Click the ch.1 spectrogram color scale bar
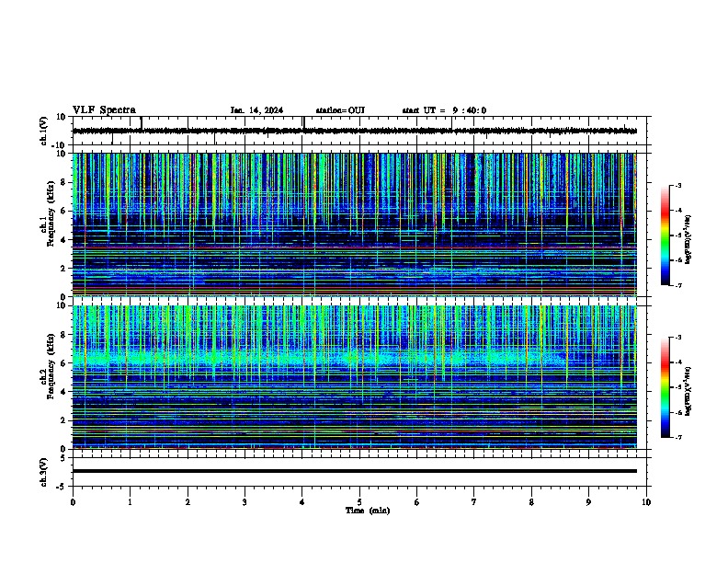Screen dimensions: 728x563 point(665,236)
